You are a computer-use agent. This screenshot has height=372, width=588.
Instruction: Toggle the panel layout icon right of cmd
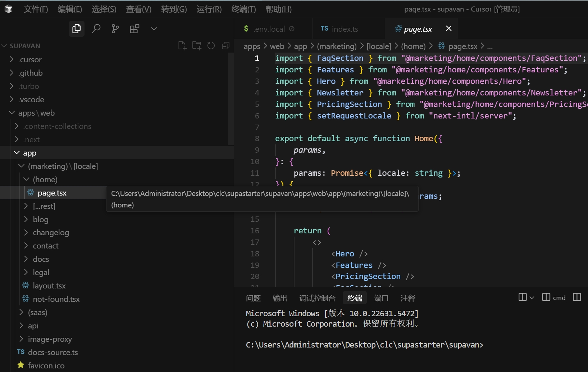(x=577, y=297)
